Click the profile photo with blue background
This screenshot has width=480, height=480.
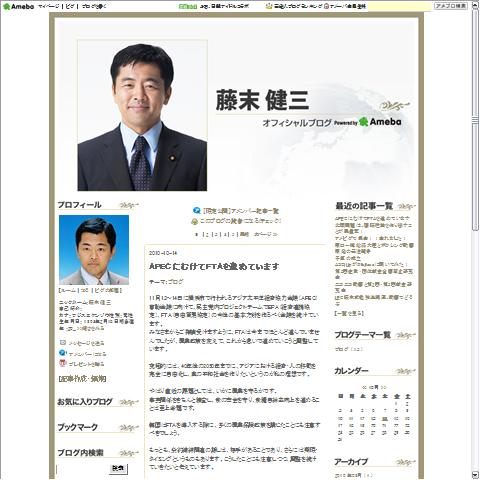(94, 250)
